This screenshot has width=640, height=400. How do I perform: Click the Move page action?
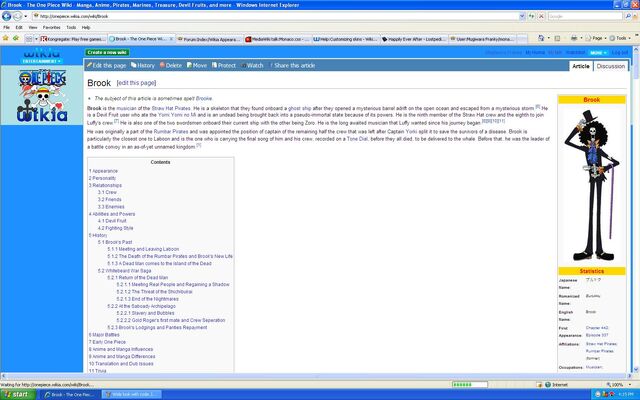pyautogui.click(x=197, y=65)
